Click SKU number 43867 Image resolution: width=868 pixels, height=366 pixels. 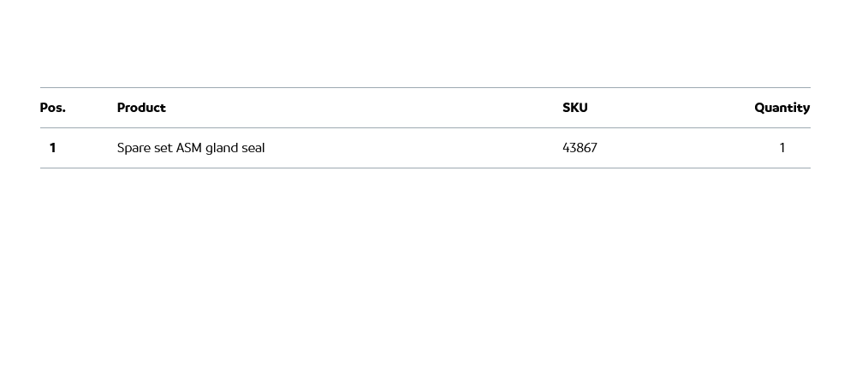click(580, 148)
